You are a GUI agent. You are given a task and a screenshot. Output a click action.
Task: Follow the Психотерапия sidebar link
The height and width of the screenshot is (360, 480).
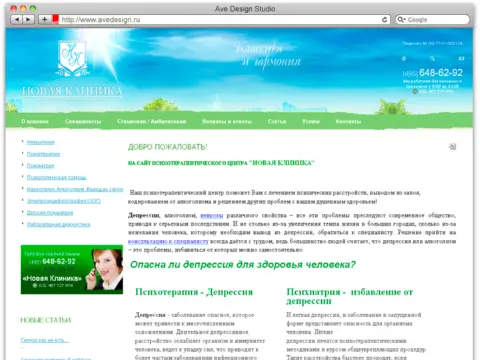click(43, 154)
